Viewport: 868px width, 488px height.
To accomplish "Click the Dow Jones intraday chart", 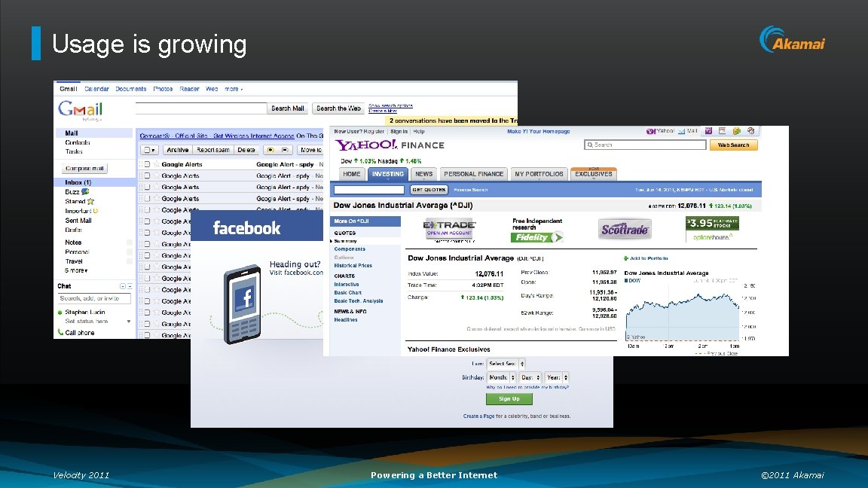I will point(683,315).
